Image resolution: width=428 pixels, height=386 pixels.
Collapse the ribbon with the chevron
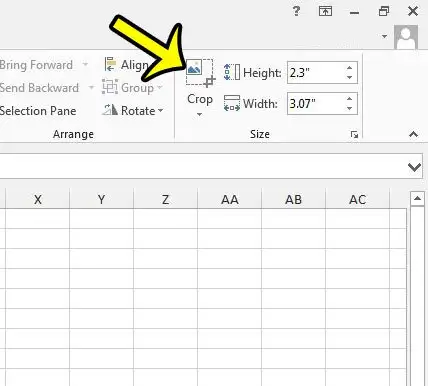(x=413, y=134)
